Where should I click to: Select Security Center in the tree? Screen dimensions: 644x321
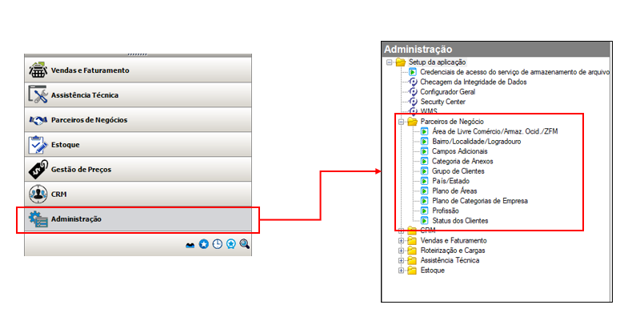pos(448,102)
